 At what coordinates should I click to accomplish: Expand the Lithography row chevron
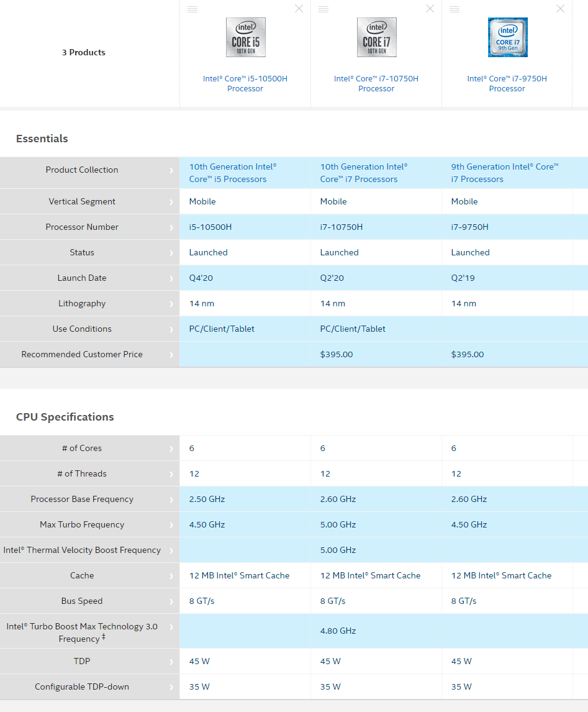coord(172,304)
